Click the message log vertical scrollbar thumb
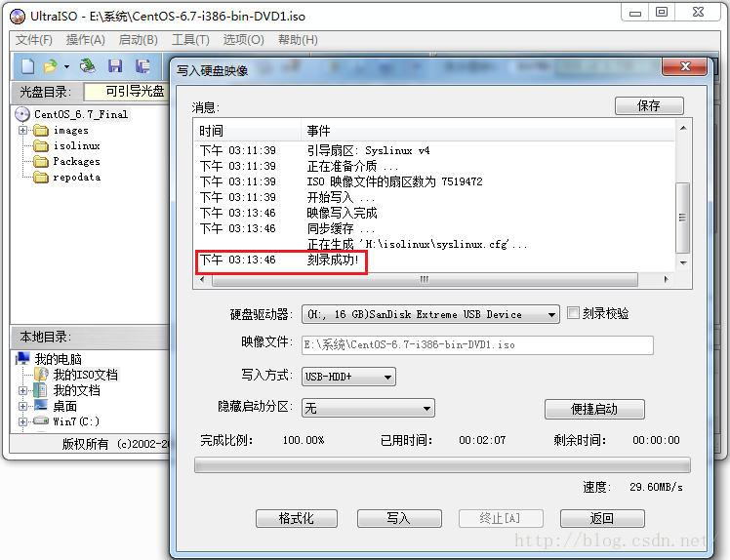This screenshot has height=560, width=730. coord(682,218)
